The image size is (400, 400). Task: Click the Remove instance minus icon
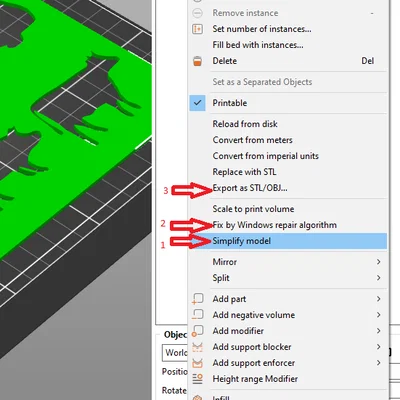click(x=197, y=13)
